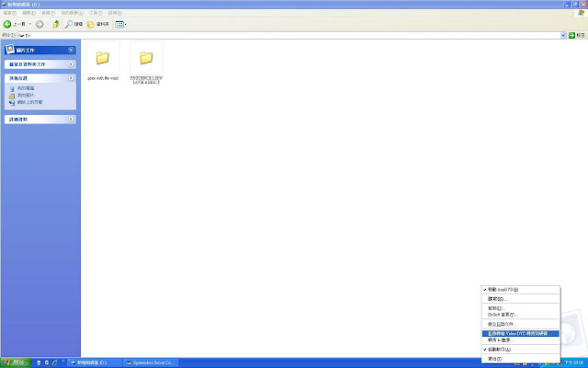
Task: Choose the Exit (退出) menu entry
Action: 521,359
